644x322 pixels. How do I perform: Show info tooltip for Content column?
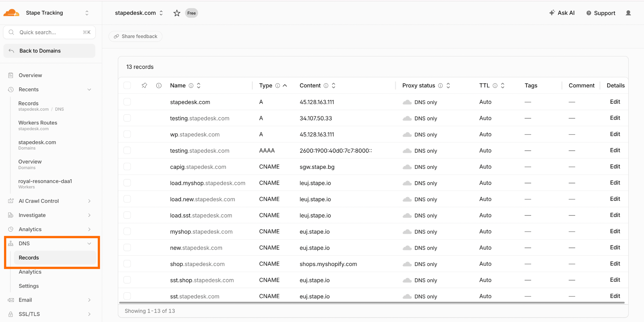[x=326, y=86]
